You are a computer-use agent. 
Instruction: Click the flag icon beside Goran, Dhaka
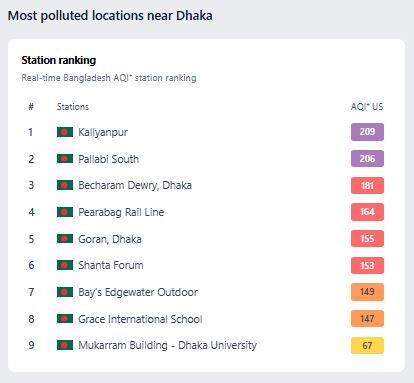[x=65, y=239]
